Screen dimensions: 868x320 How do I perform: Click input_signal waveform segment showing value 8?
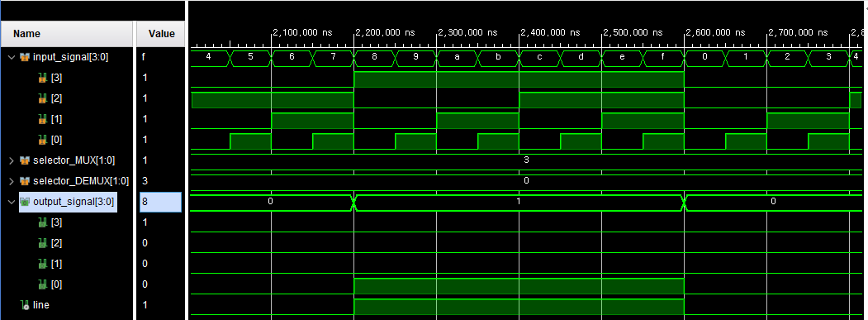374,57
